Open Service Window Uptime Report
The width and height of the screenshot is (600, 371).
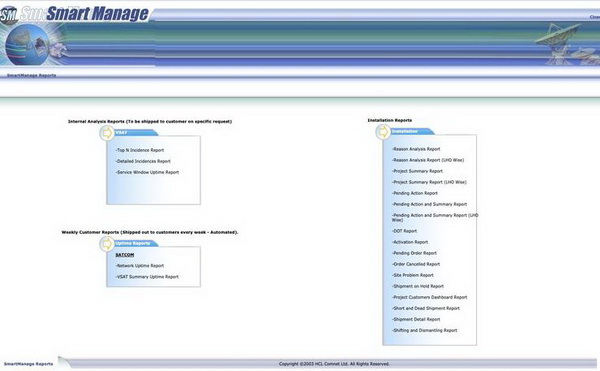pos(147,172)
